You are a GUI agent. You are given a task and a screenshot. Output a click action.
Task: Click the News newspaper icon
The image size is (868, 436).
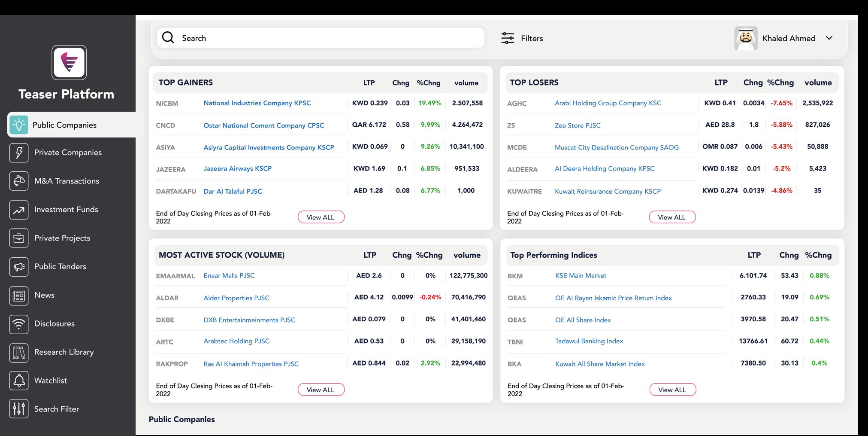pyautogui.click(x=19, y=296)
